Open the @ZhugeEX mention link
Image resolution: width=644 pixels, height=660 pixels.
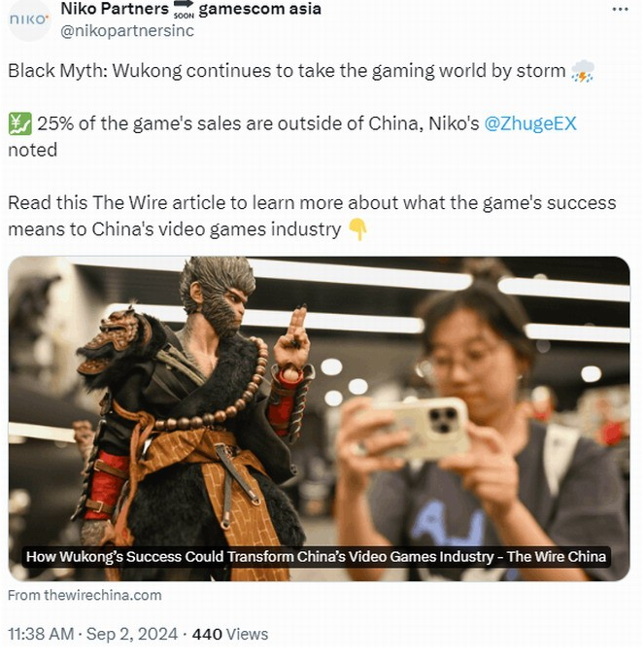530,123
